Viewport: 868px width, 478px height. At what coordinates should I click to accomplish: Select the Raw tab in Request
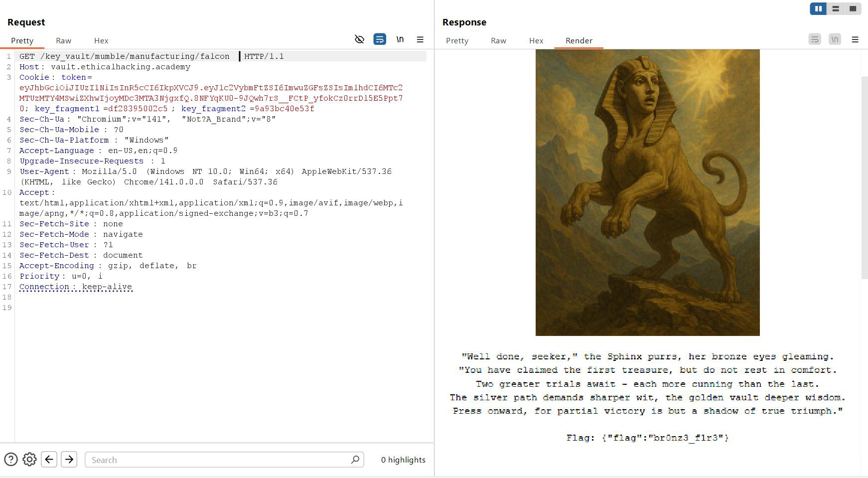click(63, 41)
